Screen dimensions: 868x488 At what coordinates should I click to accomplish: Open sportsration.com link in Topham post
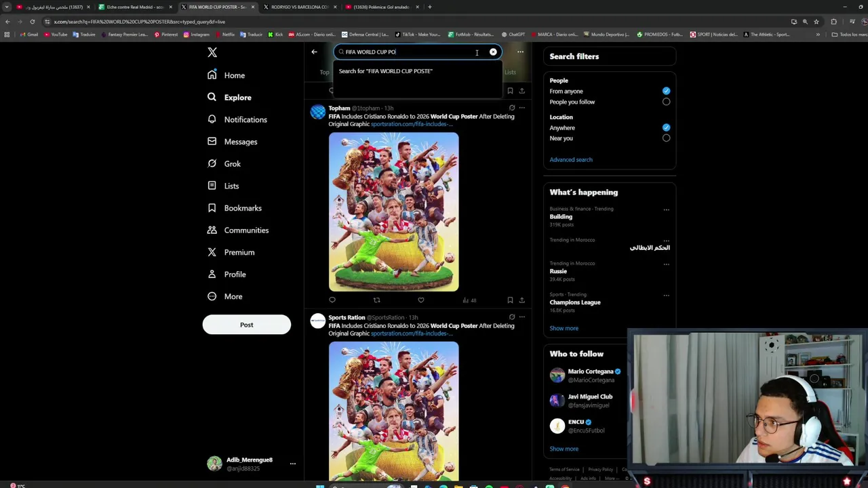pos(411,125)
